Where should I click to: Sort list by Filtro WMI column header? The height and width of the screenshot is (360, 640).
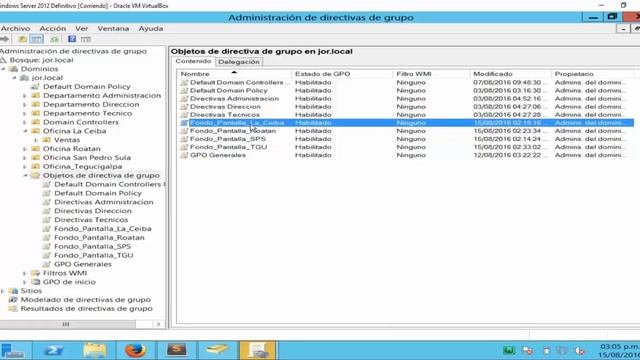pyautogui.click(x=431, y=74)
